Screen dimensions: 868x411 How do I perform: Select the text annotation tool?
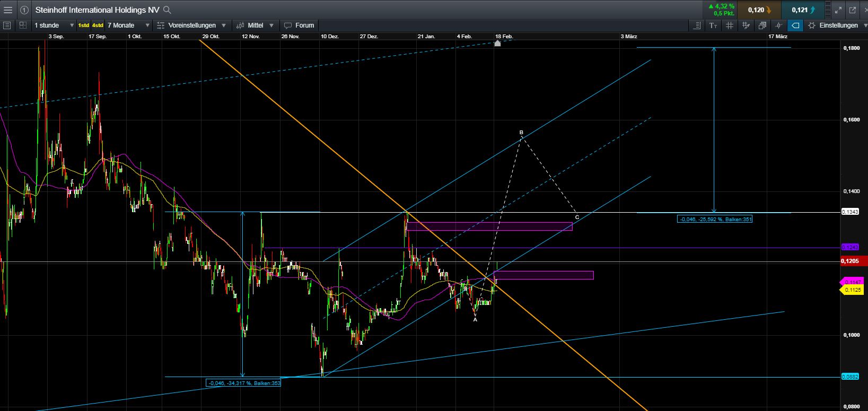coord(713,25)
